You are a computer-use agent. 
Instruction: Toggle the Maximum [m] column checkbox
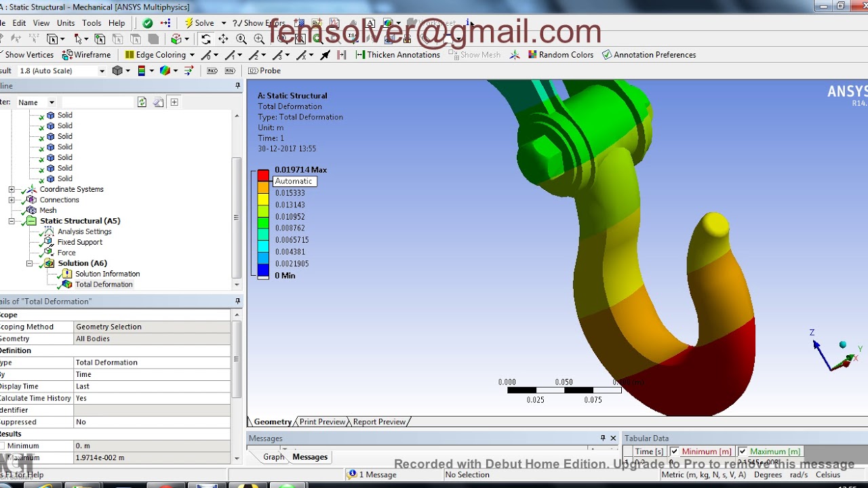[x=742, y=451]
